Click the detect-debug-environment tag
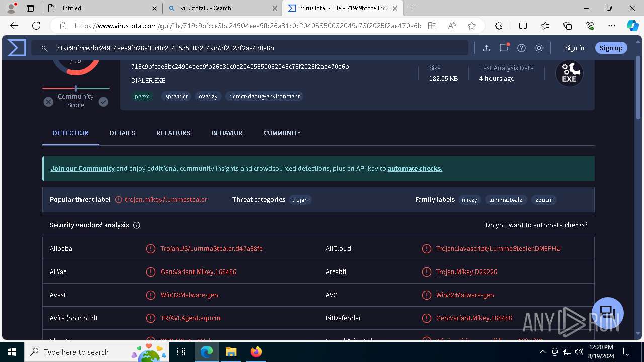The image size is (644, 362). [265, 96]
